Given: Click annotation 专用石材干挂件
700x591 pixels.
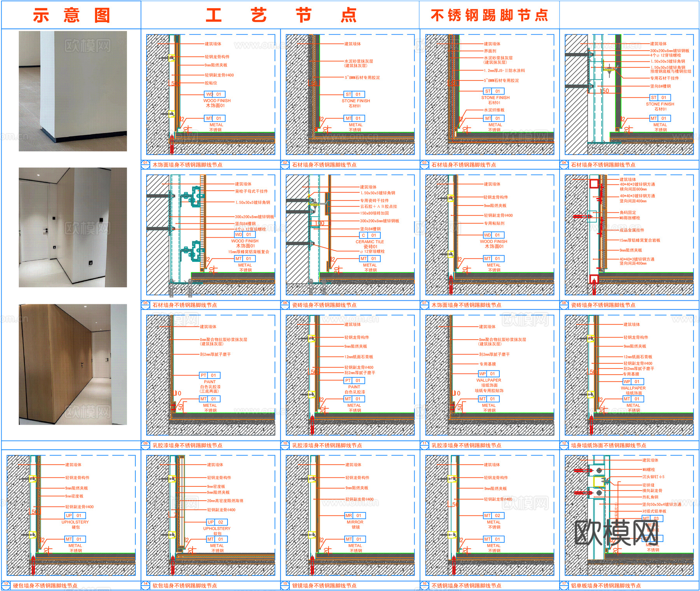Looking at the screenshot, I should 665,78.
